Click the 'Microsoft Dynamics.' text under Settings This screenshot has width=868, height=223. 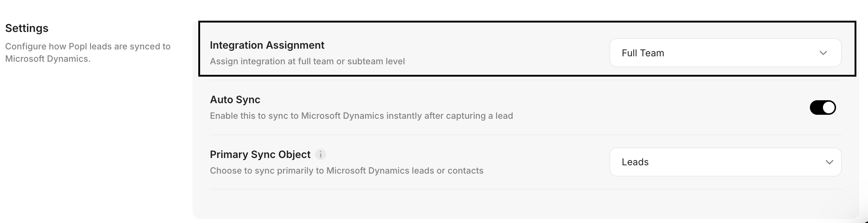[x=48, y=59]
